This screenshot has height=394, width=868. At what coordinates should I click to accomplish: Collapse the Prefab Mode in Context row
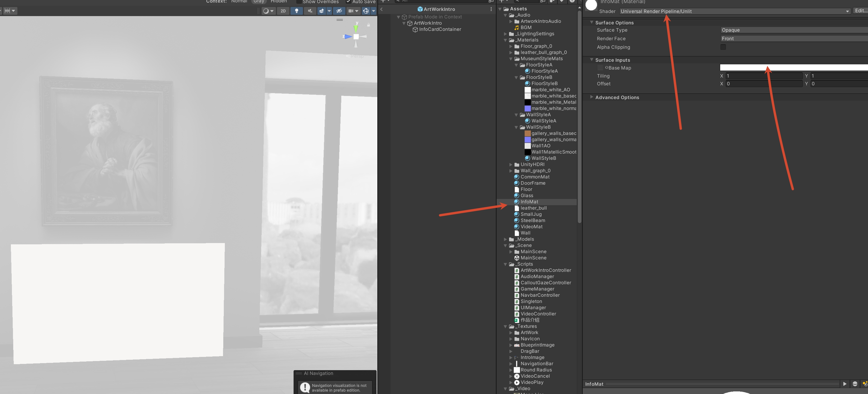point(399,17)
